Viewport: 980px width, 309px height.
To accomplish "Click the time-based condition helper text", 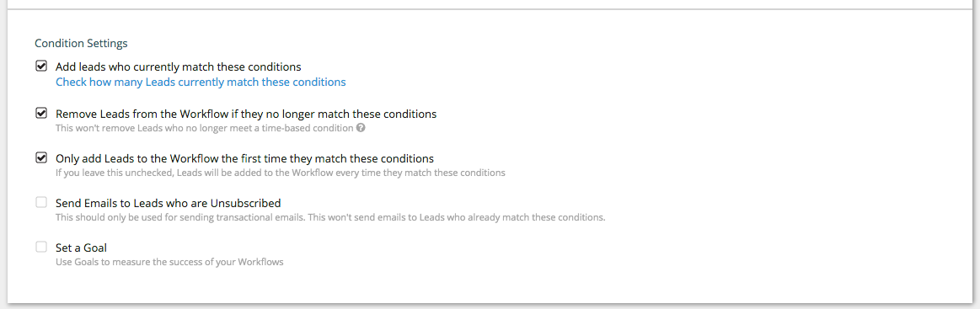I will [205, 129].
